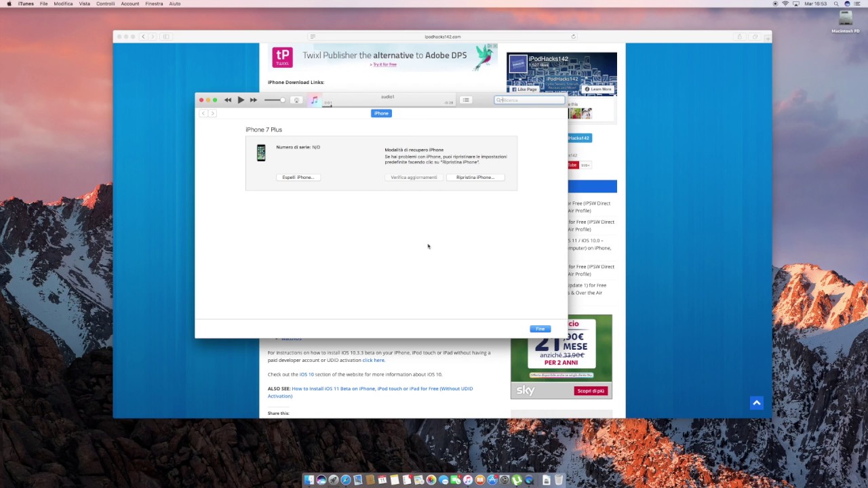Open the Twixl Publisher ad banner
The width and height of the screenshot is (868, 488).
(382, 57)
